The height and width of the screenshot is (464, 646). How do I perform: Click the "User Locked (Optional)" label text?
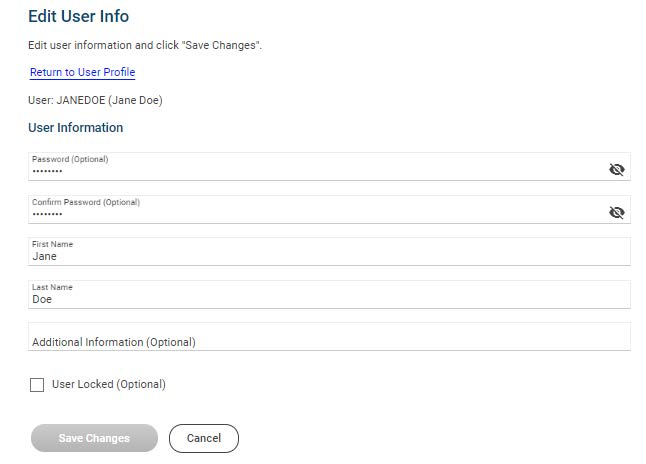coord(108,384)
